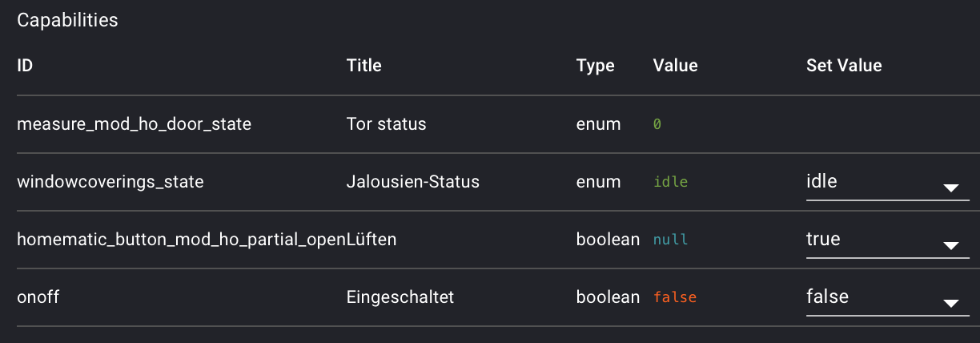Click the homematic_button_mod_ho_partial_open ID
This screenshot has height=343, width=980.
[182, 240]
